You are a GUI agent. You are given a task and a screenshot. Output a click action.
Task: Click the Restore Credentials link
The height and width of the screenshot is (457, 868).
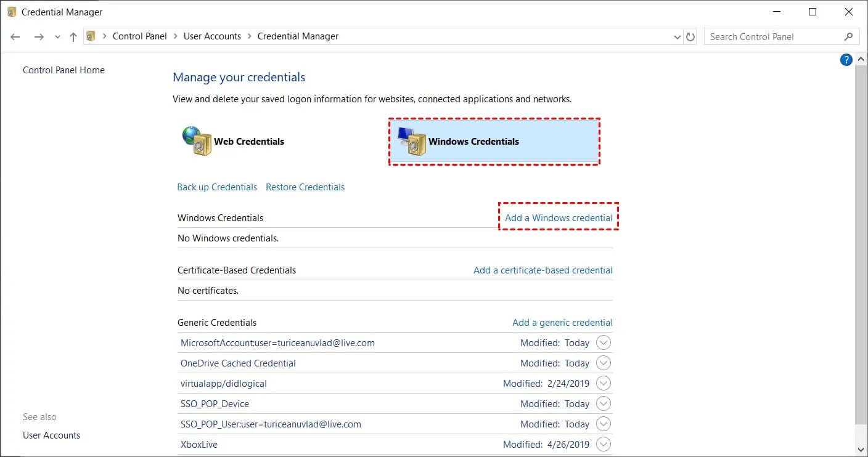tap(305, 187)
